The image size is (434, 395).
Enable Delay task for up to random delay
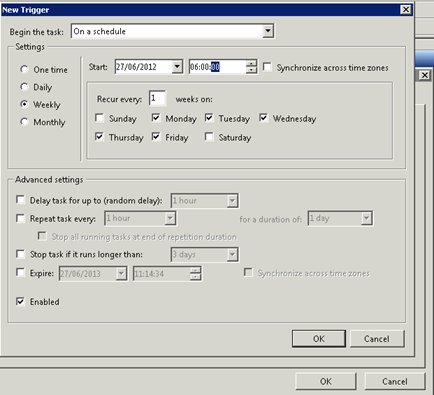point(20,200)
